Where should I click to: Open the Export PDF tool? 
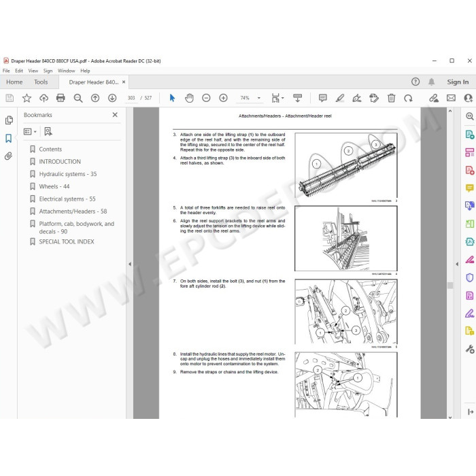(470, 134)
